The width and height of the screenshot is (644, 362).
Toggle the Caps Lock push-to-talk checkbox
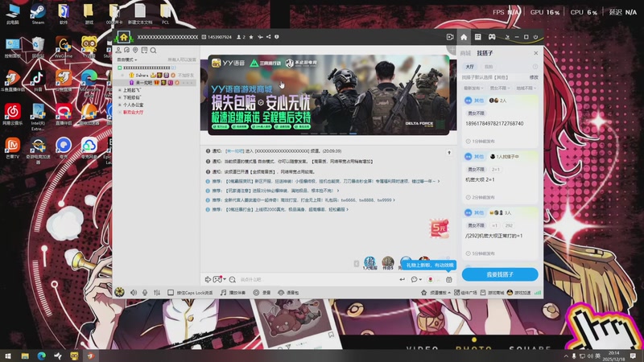coord(171,293)
